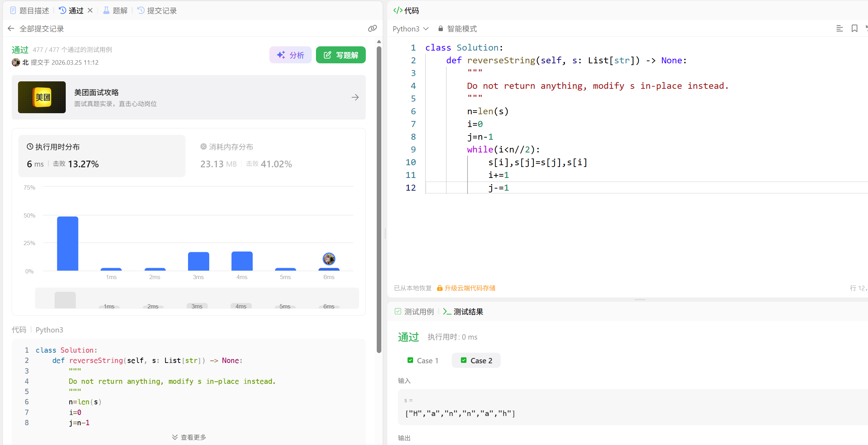The width and height of the screenshot is (868, 445).
Task: Click the 升级云端代码存储 link
Action: pos(469,288)
